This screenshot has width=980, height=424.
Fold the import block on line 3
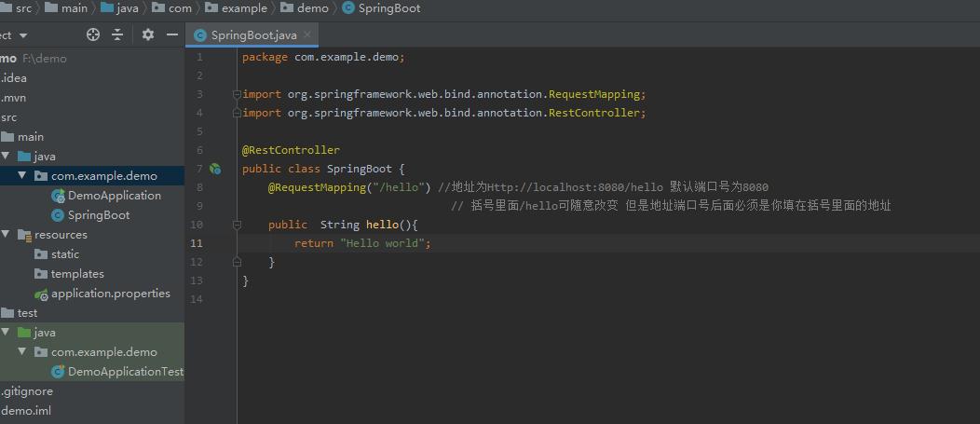(x=237, y=94)
